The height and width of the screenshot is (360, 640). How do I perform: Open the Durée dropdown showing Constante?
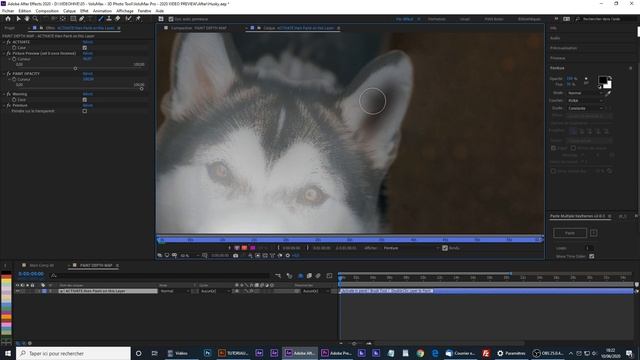(585, 108)
